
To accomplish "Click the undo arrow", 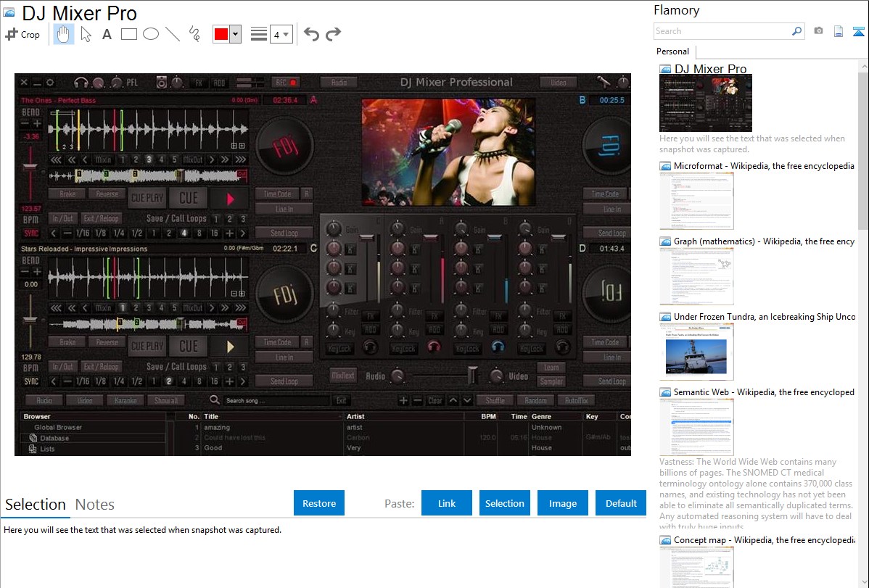I will click(x=311, y=34).
